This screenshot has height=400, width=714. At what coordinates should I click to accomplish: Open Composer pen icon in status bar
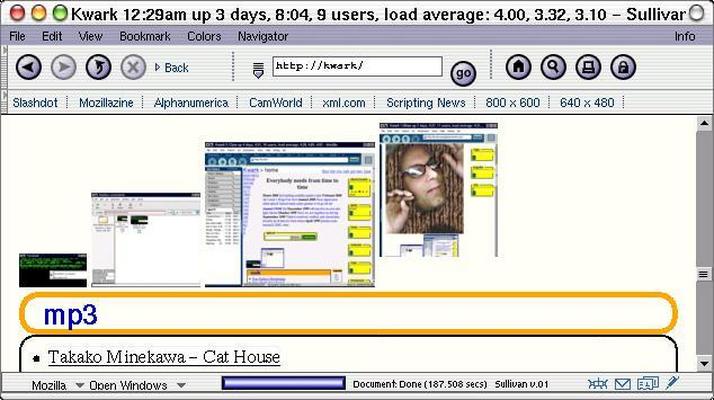click(672, 383)
